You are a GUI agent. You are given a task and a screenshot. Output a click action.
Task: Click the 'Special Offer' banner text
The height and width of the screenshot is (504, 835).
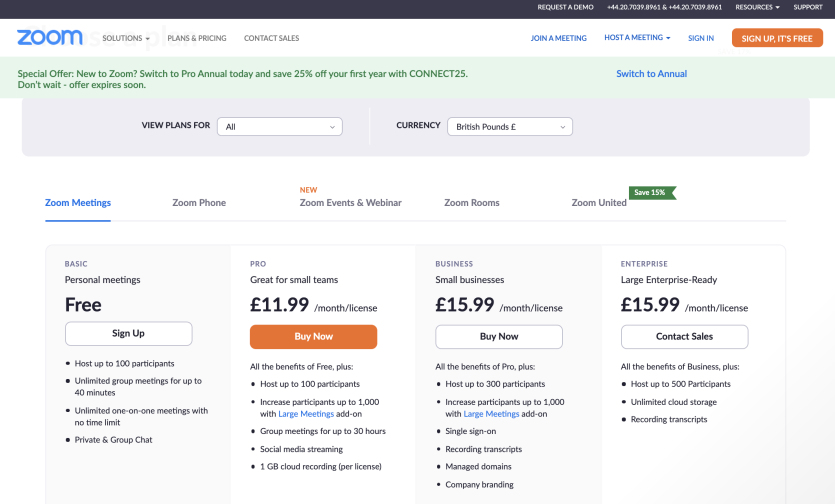tap(243, 79)
